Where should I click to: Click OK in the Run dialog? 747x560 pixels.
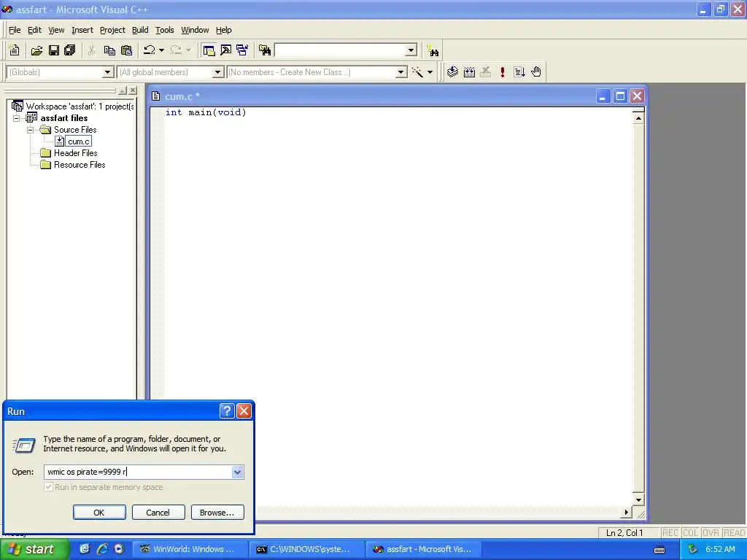point(99,513)
